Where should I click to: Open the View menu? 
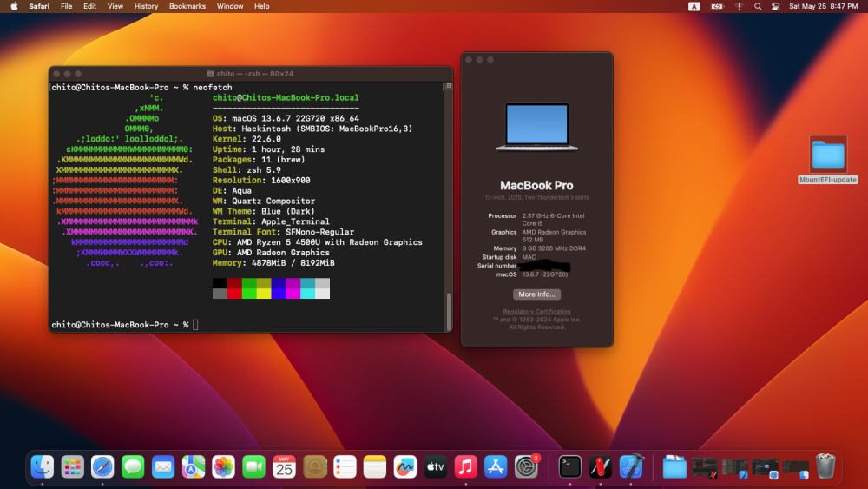(x=115, y=6)
